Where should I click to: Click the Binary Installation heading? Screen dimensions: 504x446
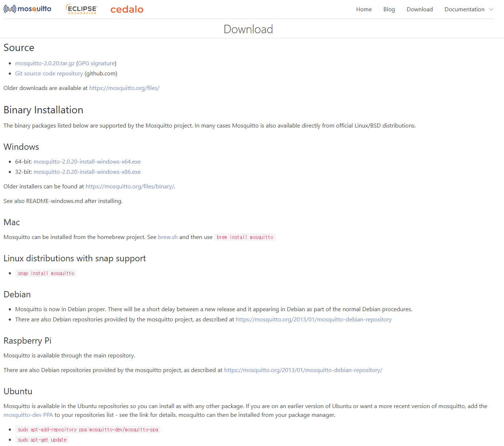click(43, 110)
